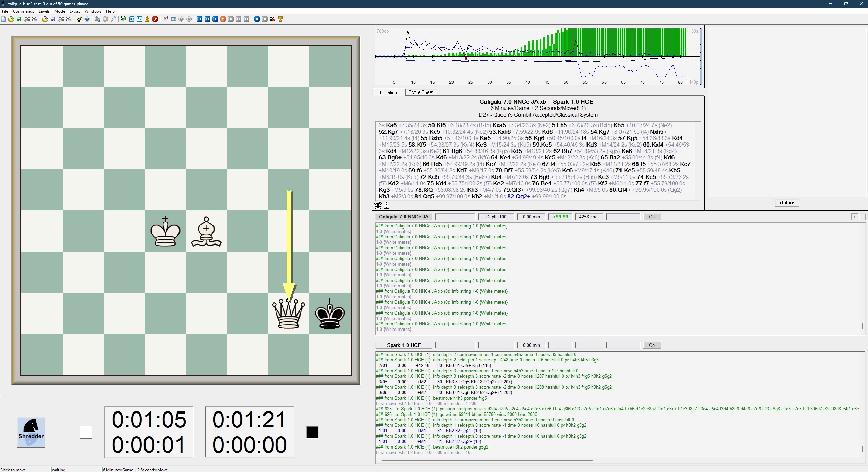Click the new game blank page icon
The height and width of the screenshot is (472, 868).
click(3, 19)
